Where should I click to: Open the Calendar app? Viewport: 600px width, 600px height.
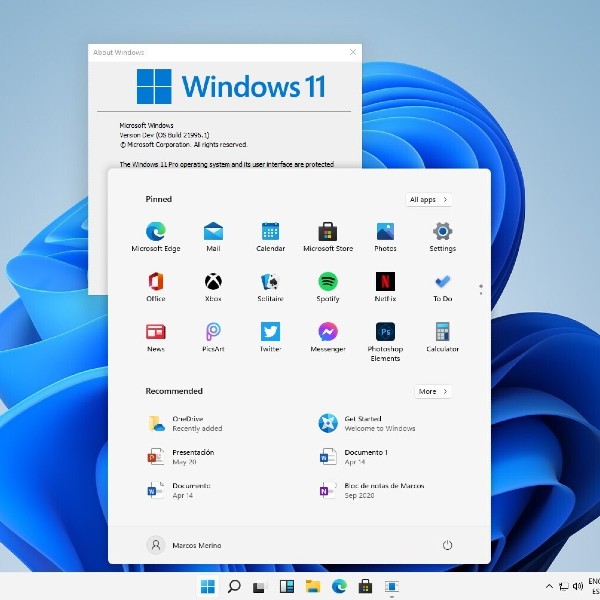tap(271, 237)
